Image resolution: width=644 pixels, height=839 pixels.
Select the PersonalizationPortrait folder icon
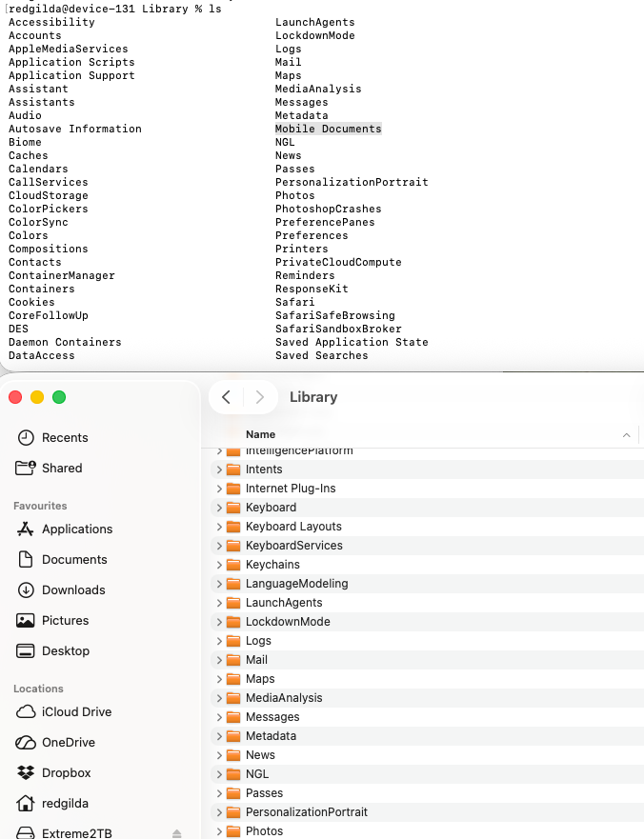233,812
